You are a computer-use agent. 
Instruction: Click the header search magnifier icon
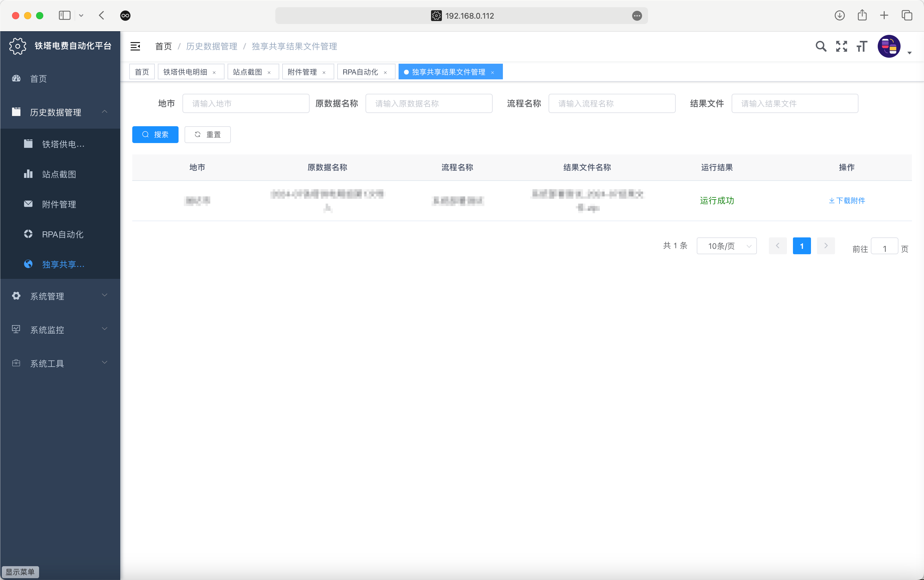[820, 46]
